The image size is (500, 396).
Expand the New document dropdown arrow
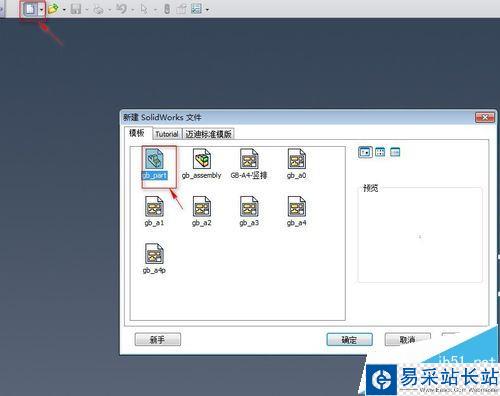[x=41, y=10]
